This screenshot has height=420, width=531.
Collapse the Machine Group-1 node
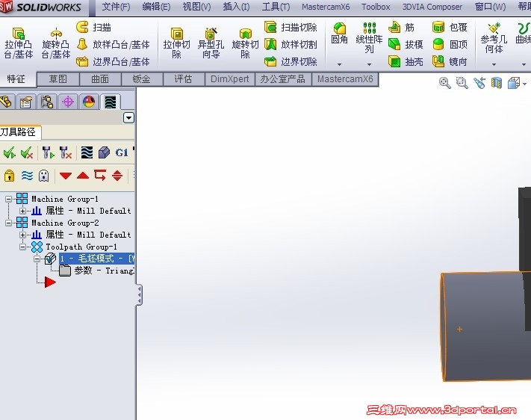pyautogui.click(x=8, y=199)
